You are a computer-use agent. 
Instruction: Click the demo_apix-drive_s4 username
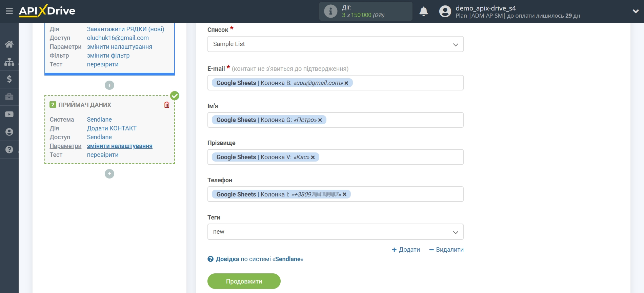(485, 8)
